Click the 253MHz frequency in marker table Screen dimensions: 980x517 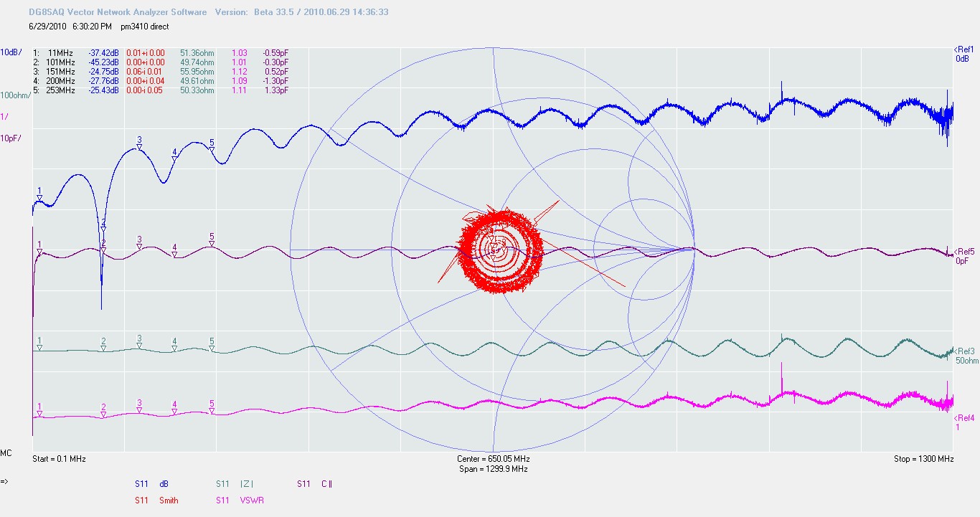pos(61,90)
